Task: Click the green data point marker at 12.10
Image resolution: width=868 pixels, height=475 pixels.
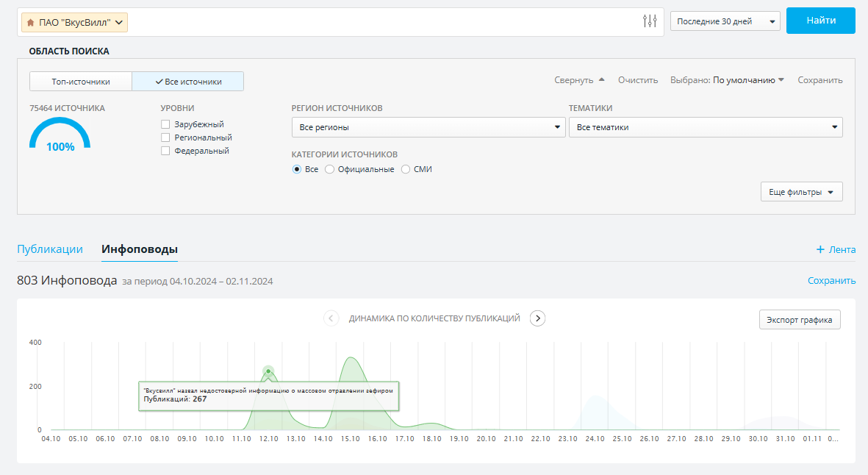Action: click(268, 371)
